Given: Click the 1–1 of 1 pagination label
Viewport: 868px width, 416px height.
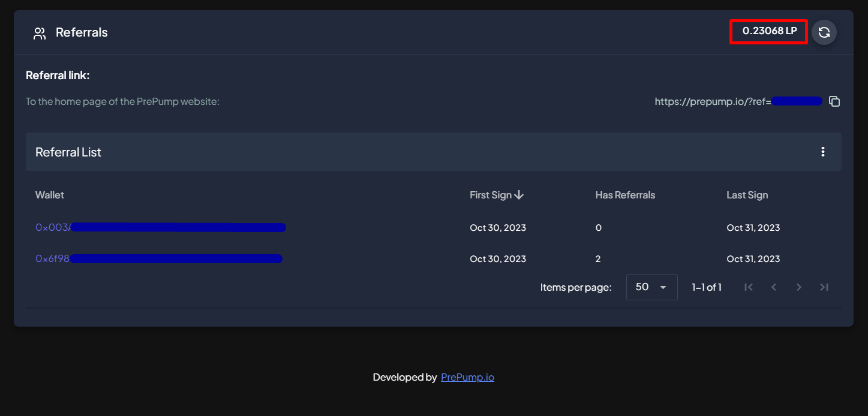Looking at the screenshot, I should (x=707, y=287).
